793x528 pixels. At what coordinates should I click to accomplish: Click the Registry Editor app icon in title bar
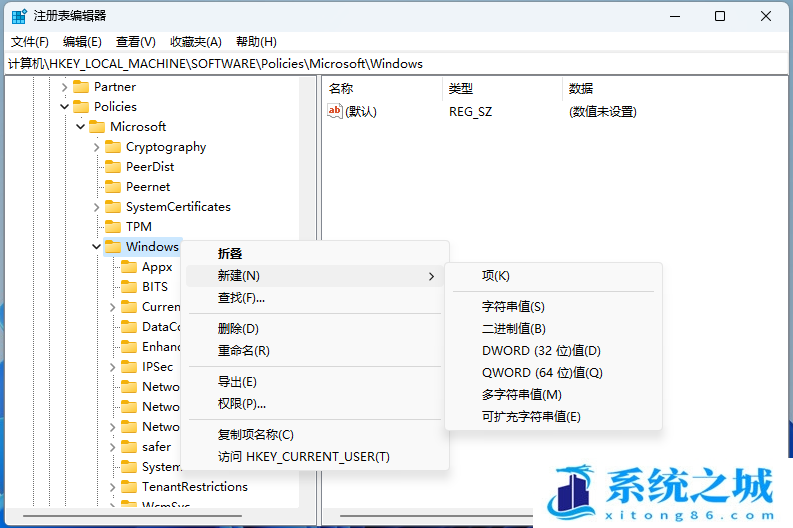19,16
